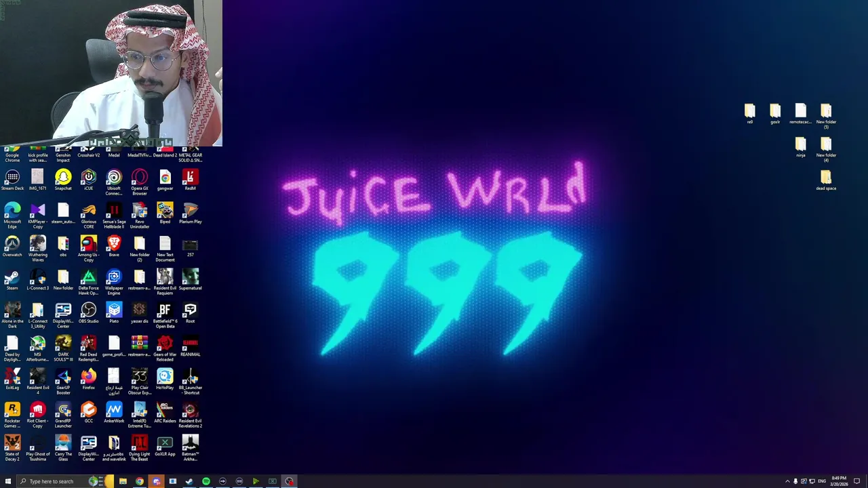Open Spotify from the taskbar
This screenshot has height=488, width=868.
206,481
